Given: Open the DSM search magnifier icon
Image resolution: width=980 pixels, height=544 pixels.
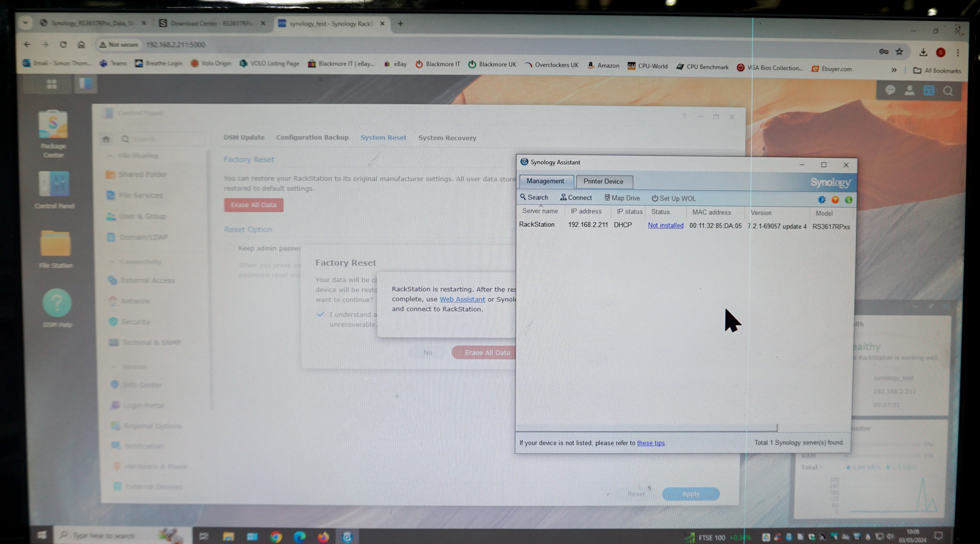Looking at the screenshot, I should tap(948, 91).
